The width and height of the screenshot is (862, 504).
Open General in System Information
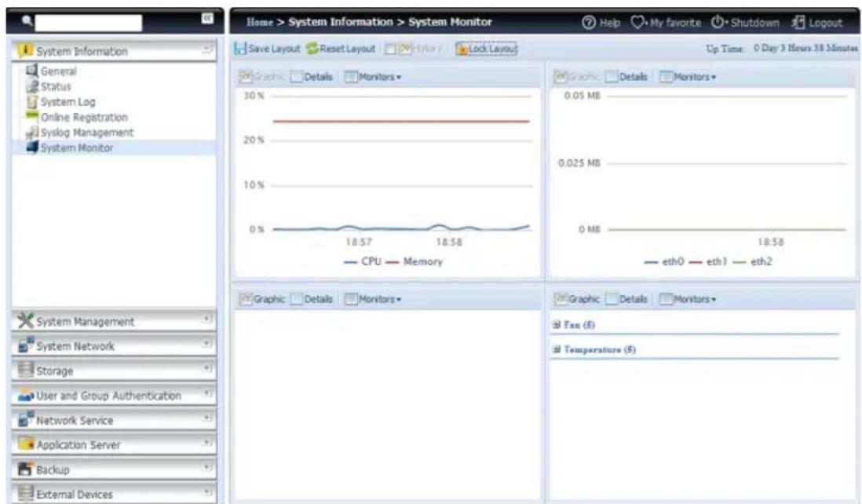(59, 71)
